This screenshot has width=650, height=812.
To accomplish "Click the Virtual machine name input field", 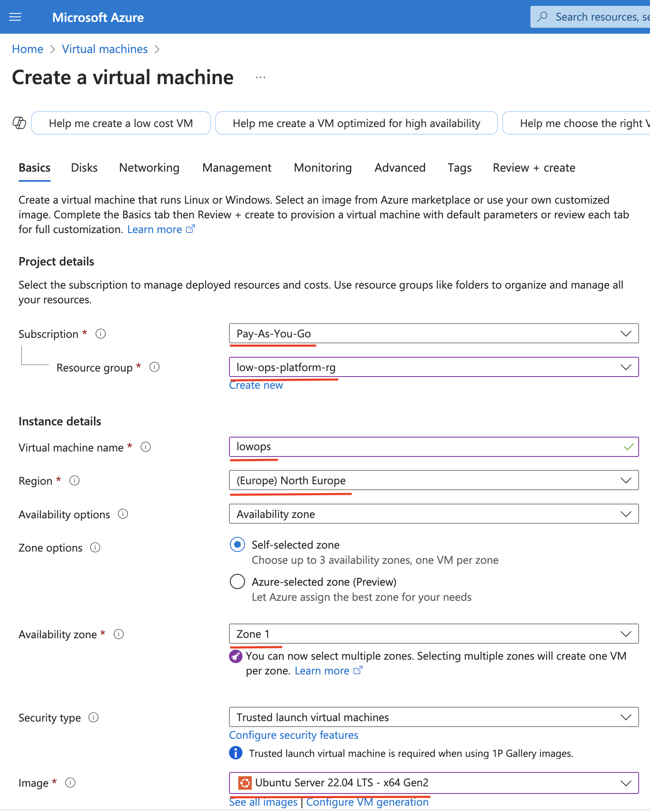I will [x=434, y=447].
